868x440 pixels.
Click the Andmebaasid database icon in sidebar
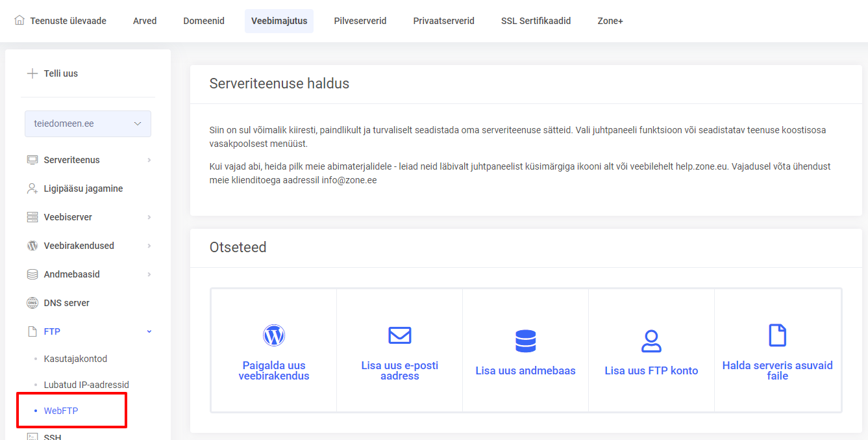pyautogui.click(x=33, y=274)
